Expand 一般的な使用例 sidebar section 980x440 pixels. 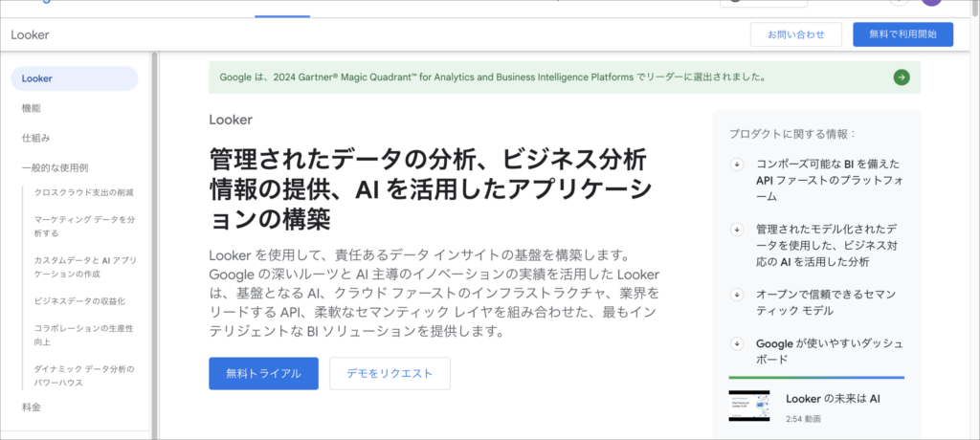55,167
